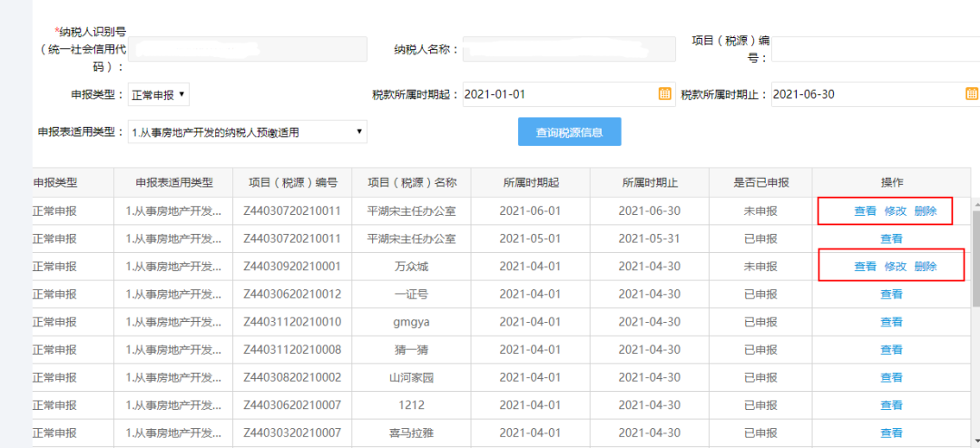Image resolution: width=980 pixels, height=448 pixels.
Task: Select project code Z44030320210007
Action: click(292, 433)
